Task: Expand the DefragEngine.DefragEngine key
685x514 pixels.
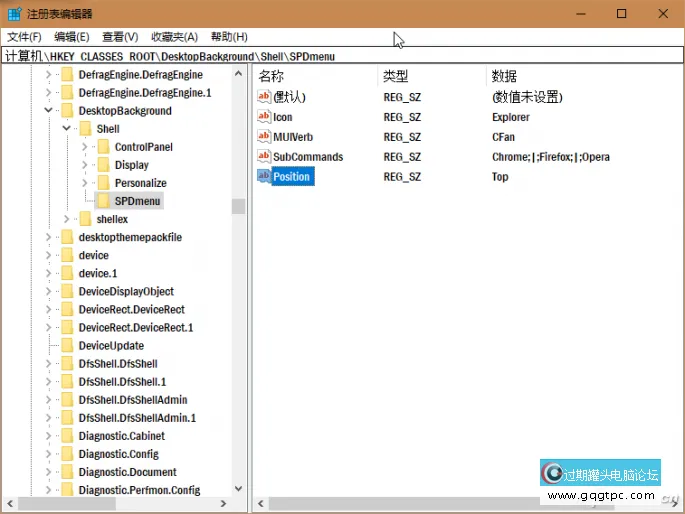Action: tap(48, 75)
